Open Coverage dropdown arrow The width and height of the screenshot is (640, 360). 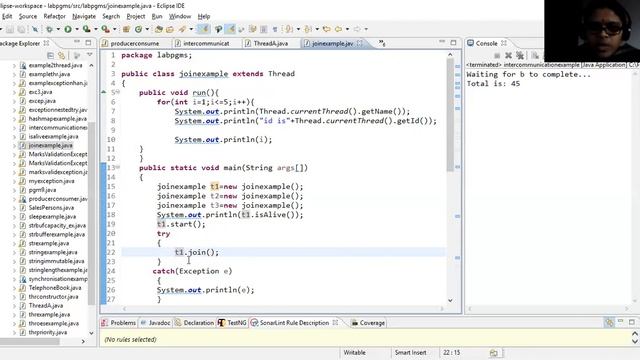click(96, 29)
